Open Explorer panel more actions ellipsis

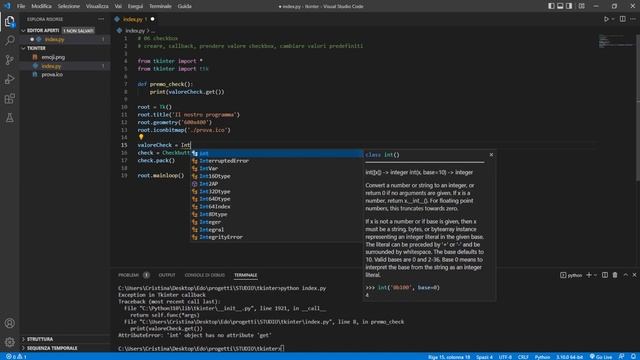coord(101,19)
